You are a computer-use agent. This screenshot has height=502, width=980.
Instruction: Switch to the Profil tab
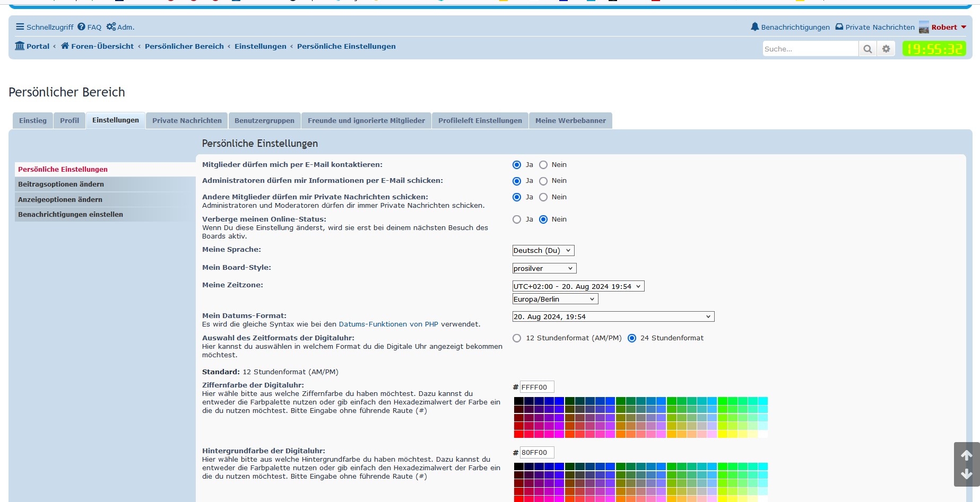[70, 121]
